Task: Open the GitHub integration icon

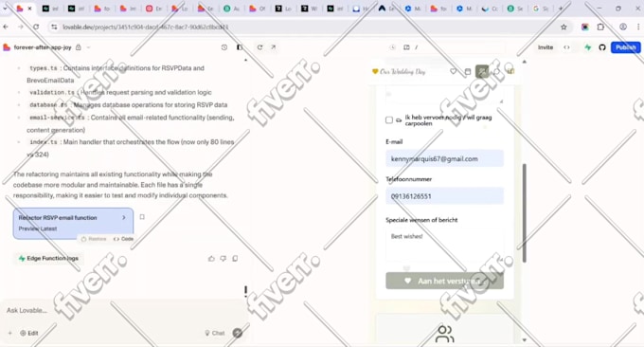Action: [602, 47]
